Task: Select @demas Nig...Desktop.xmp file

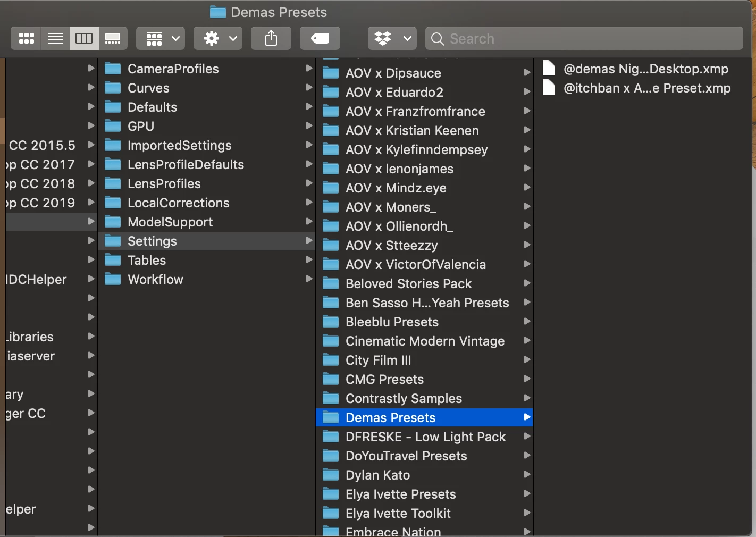Action: click(x=643, y=69)
